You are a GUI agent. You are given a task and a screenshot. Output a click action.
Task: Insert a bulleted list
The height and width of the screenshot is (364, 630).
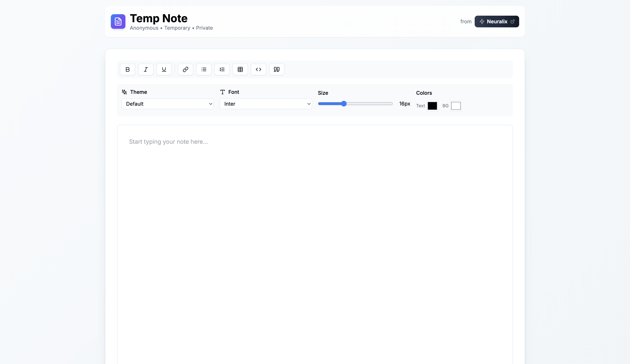pos(204,69)
